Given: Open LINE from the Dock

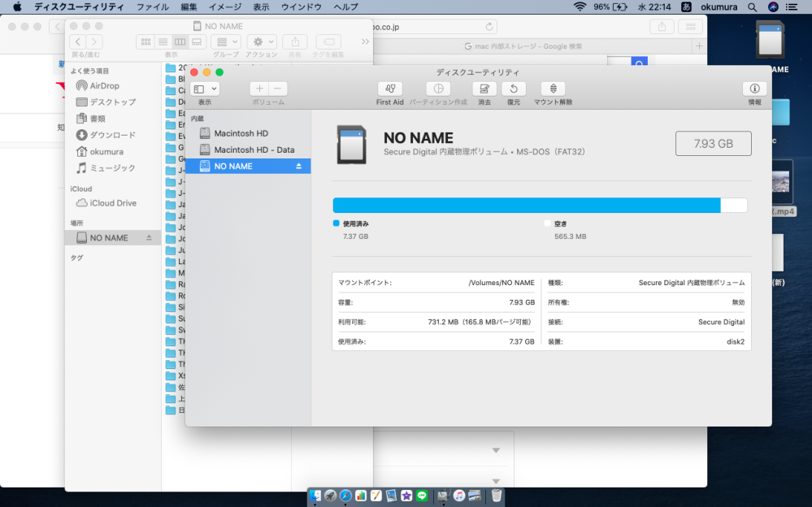Looking at the screenshot, I should click(x=422, y=496).
